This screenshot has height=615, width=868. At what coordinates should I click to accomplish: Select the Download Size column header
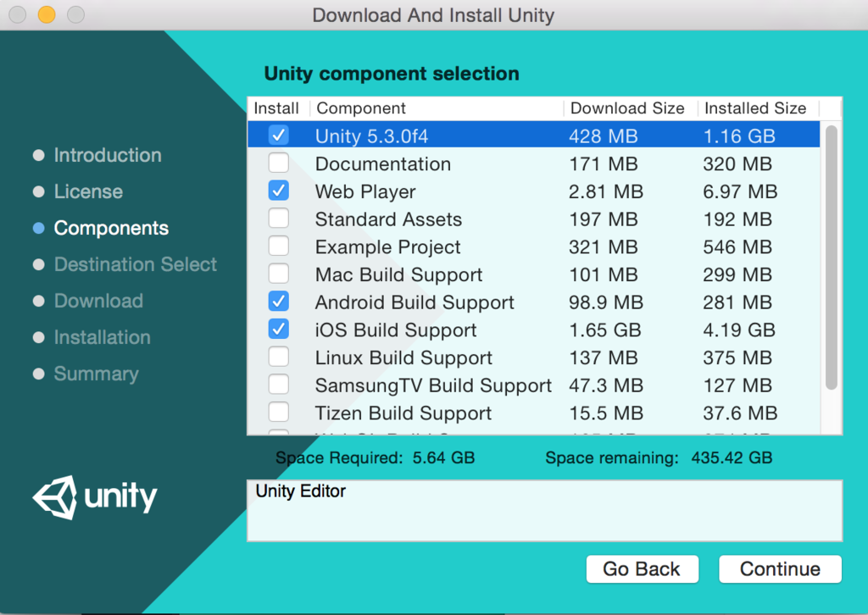point(627,108)
